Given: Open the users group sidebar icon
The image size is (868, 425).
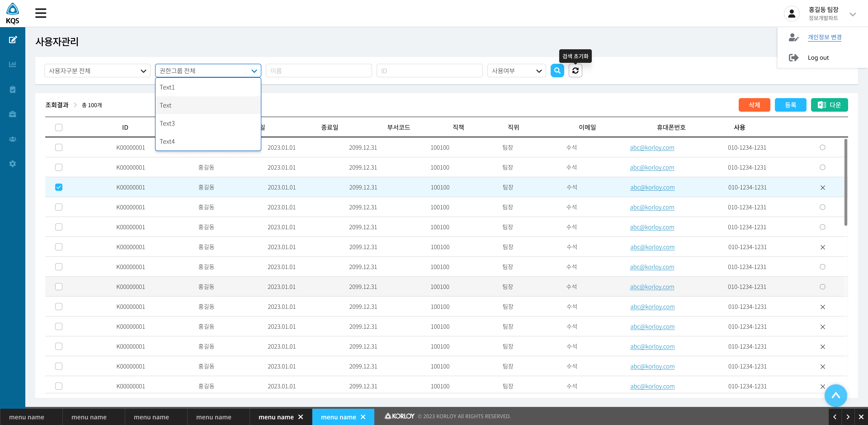Looking at the screenshot, I should [x=12, y=139].
